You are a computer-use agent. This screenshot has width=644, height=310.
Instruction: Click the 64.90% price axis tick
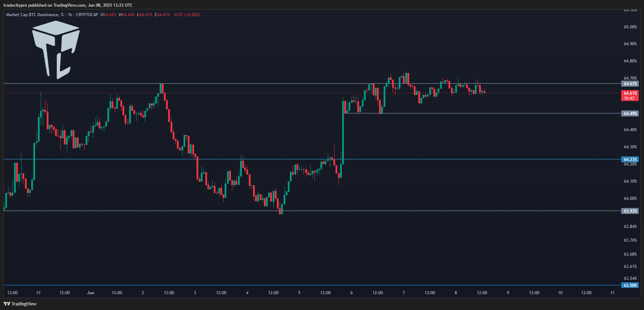click(630, 44)
